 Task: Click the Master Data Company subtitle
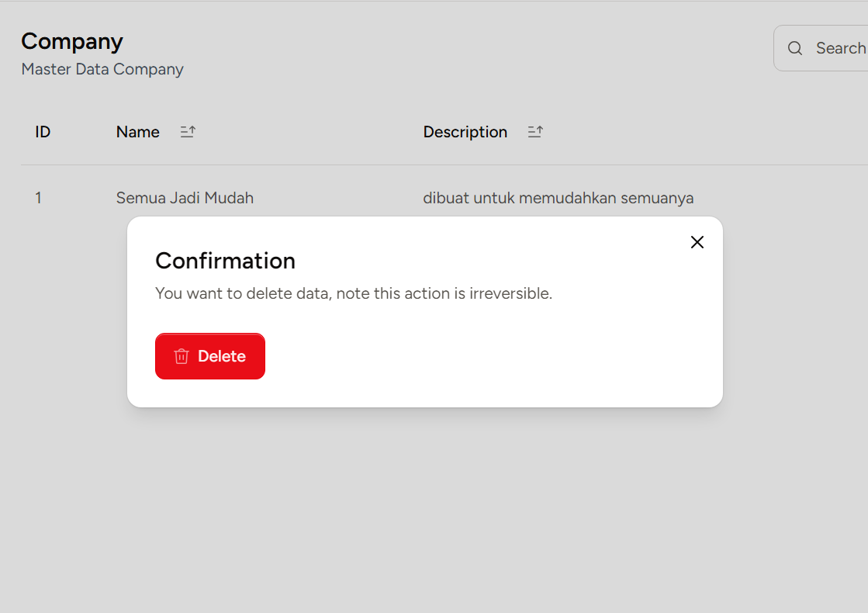pos(102,69)
